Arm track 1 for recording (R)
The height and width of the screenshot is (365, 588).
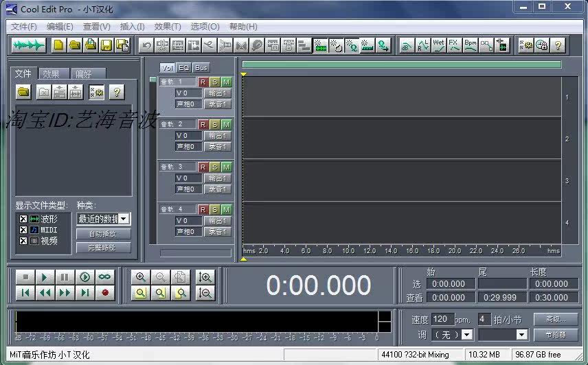click(203, 82)
